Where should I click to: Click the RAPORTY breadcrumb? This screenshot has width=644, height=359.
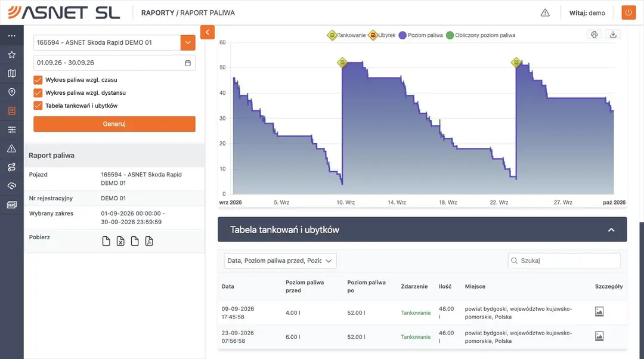tap(157, 13)
